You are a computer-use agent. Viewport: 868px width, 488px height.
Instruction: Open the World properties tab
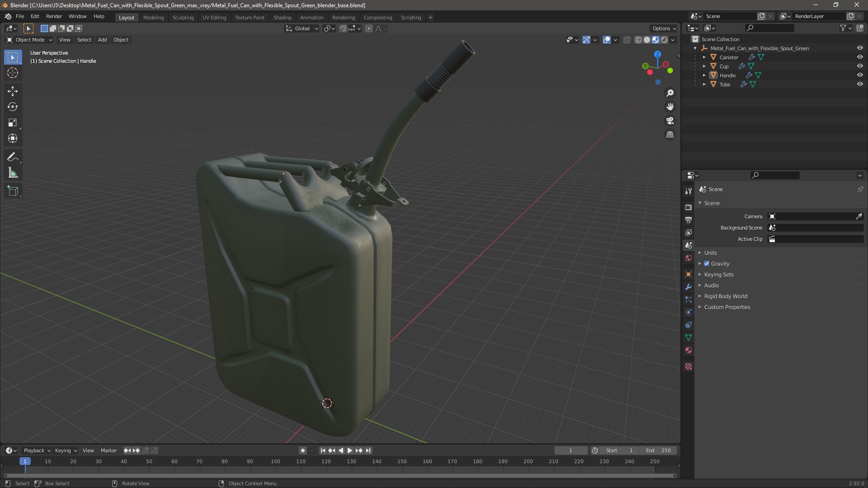pyautogui.click(x=689, y=258)
